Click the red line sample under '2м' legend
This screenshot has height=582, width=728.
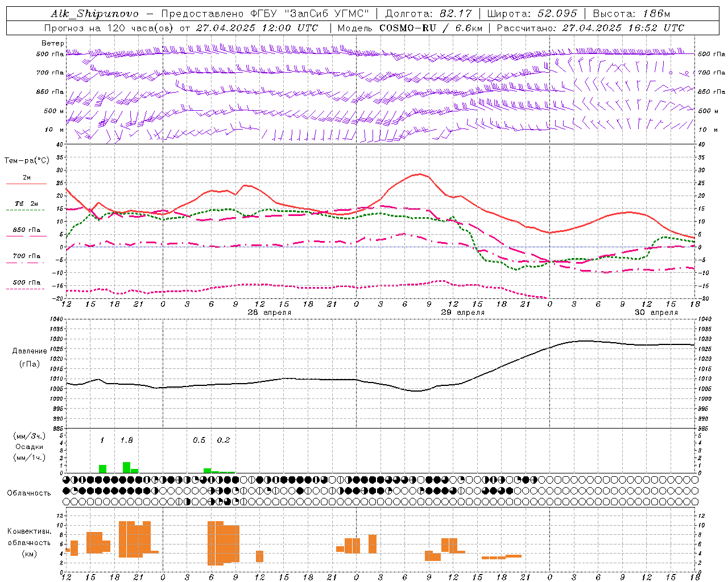click(26, 184)
